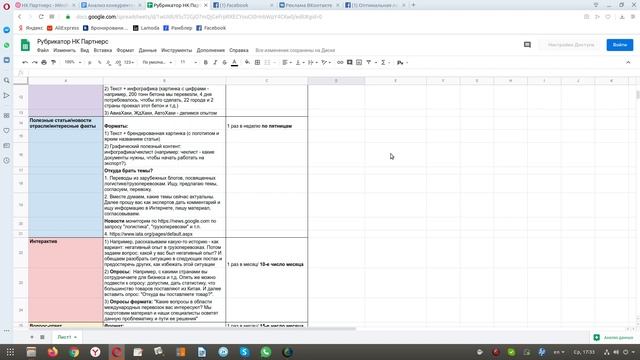Screen dimensions: 640x360
Task: Open the Инструменты menu
Action: (176, 50)
